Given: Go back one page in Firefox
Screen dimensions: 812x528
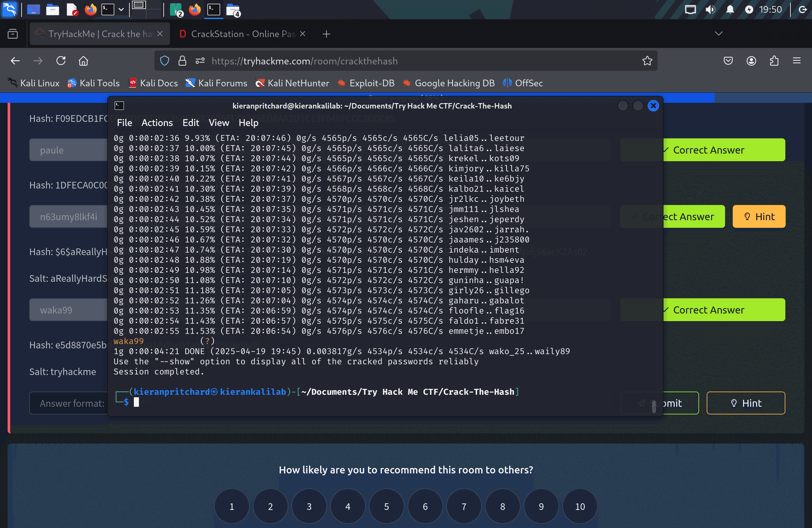Looking at the screenshot, I should pyautogui.click(x=15, y=61).
